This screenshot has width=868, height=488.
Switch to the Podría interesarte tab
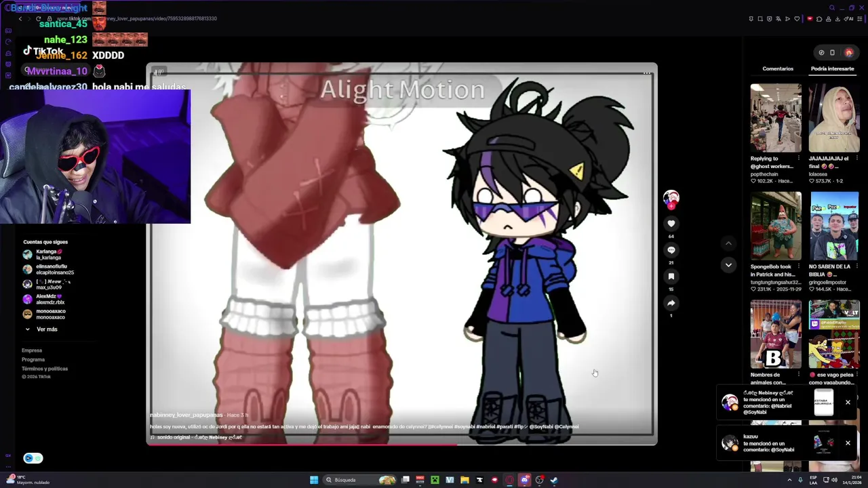coord(832,68)
